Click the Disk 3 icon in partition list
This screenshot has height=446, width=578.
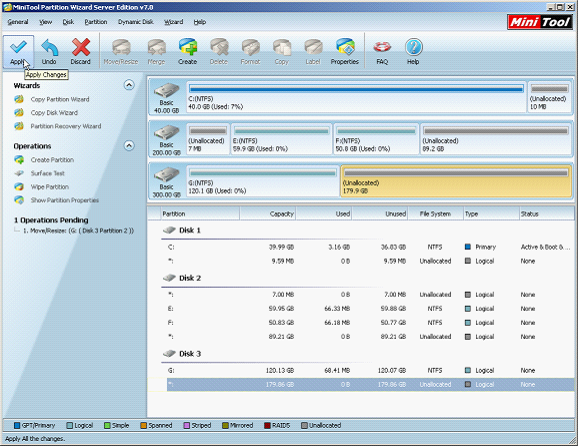pyautogui.click(x=169, y=353)
